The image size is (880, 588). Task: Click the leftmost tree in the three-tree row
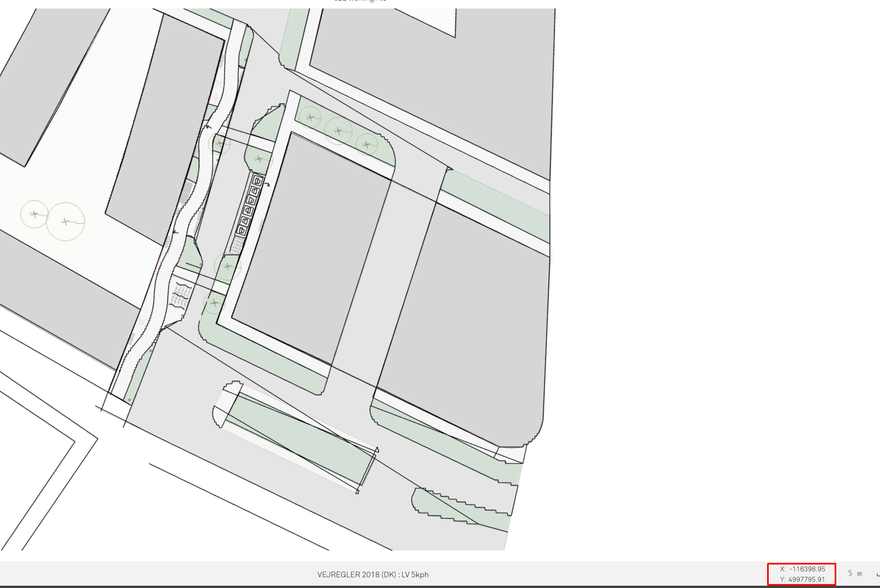(310, 117)
